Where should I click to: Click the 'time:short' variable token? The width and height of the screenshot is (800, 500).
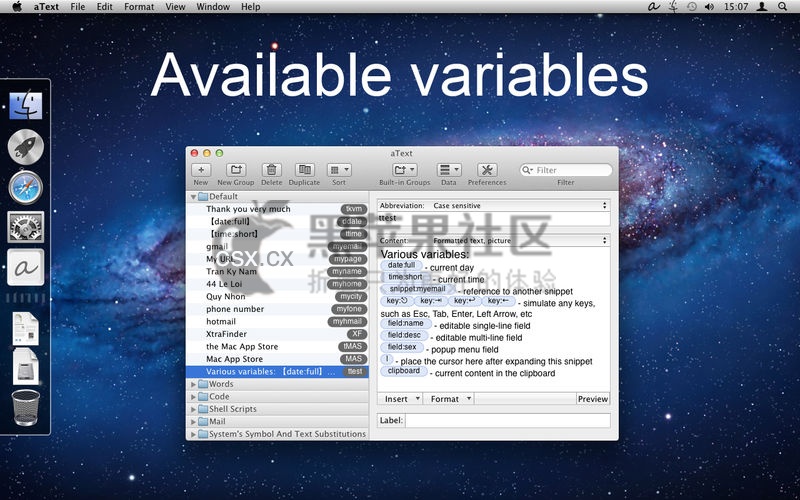(406, 277)
